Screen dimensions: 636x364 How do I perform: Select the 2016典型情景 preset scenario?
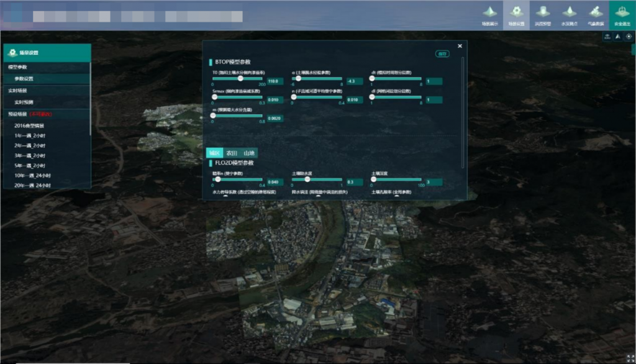pyautogui.click(x=29, y=126)
